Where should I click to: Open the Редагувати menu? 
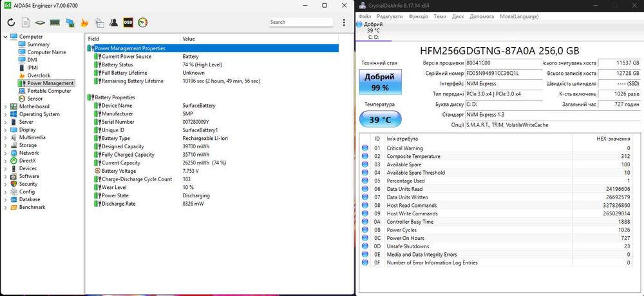click(390, 17)
